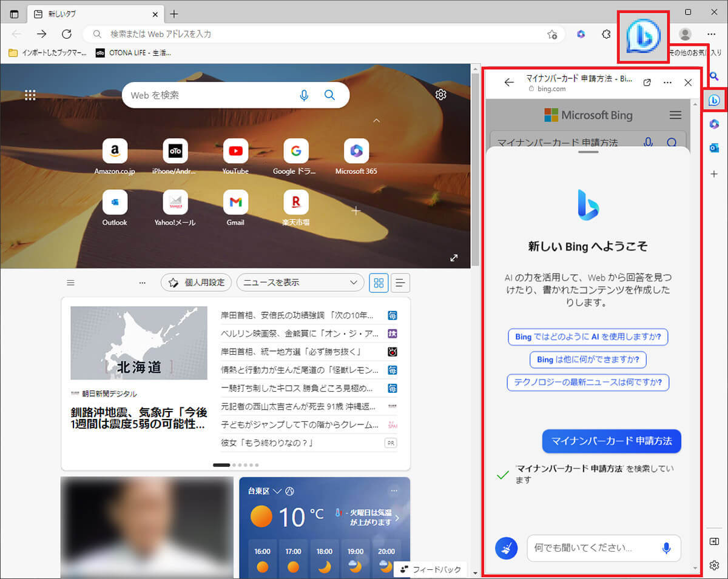Open the Microsoft 365 shortcut tile
728x579 pixels.
(x=356, y=156)
